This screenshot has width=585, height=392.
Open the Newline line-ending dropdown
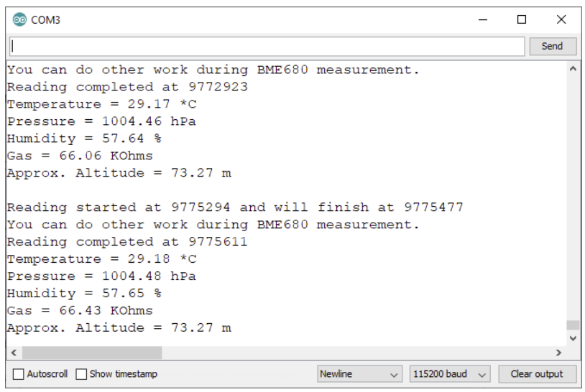click(x=360, y=374)
